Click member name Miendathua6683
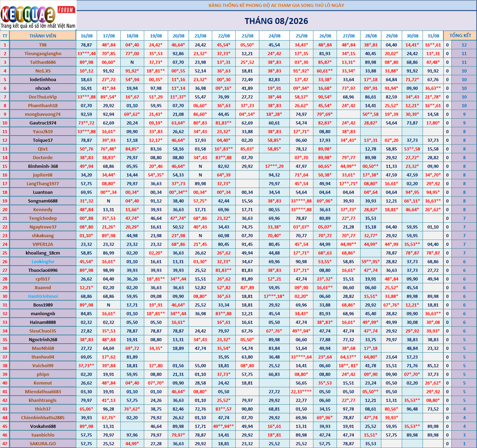The width and height of the screenshot is (477, 448). (43, 391)
